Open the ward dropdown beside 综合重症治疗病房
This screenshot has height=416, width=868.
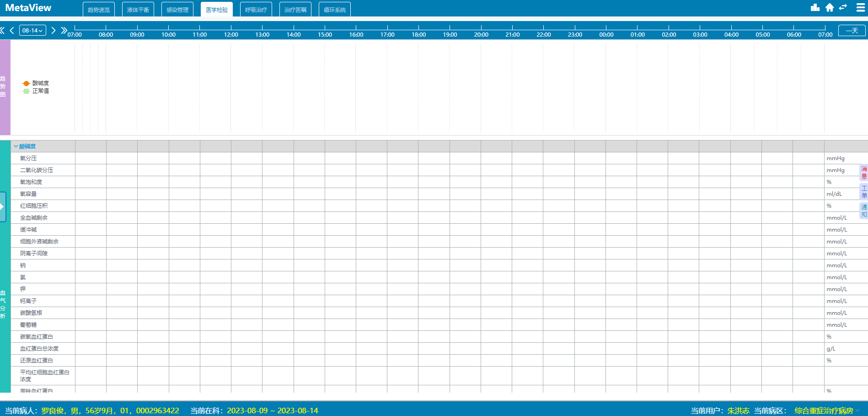click(858, 411)
